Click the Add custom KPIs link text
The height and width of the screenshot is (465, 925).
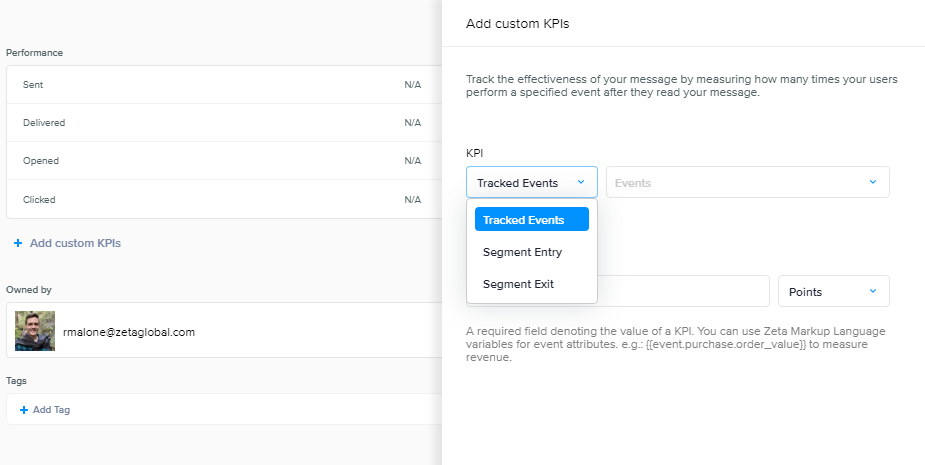coord(75,243)
